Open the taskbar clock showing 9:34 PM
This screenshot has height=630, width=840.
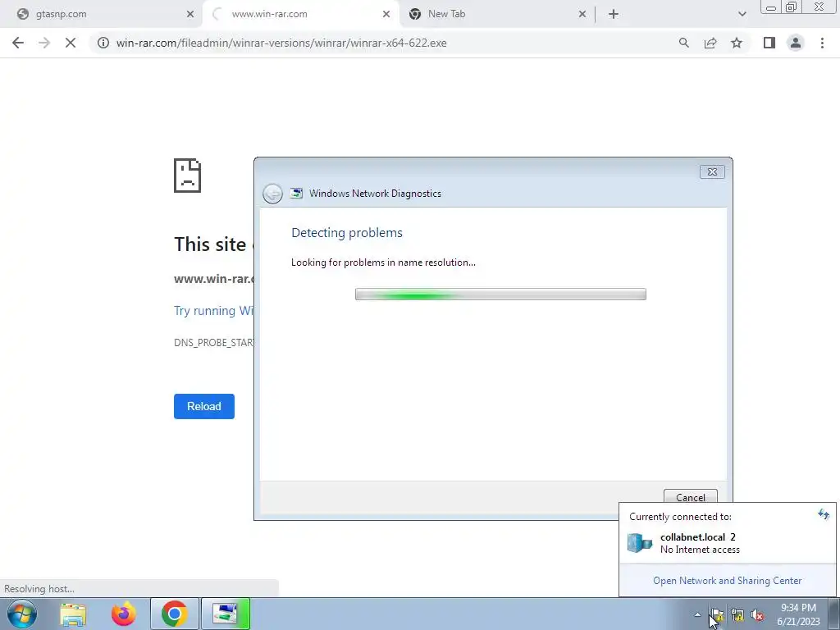pyautogui.click(x=798, y=614)
